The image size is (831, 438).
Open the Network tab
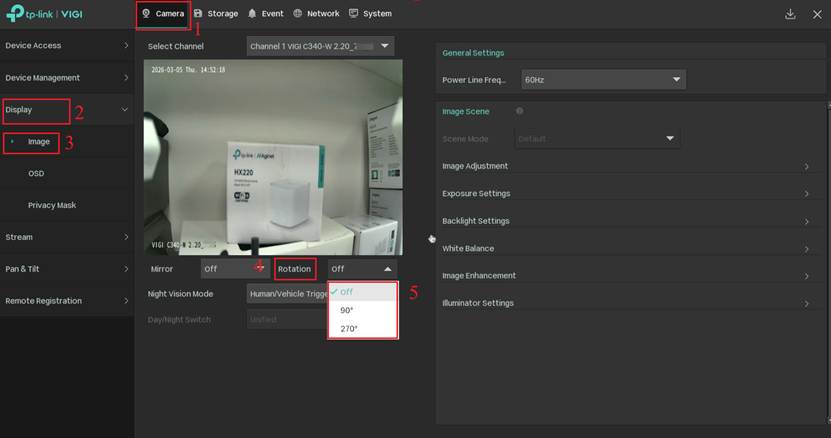(316, 14)
